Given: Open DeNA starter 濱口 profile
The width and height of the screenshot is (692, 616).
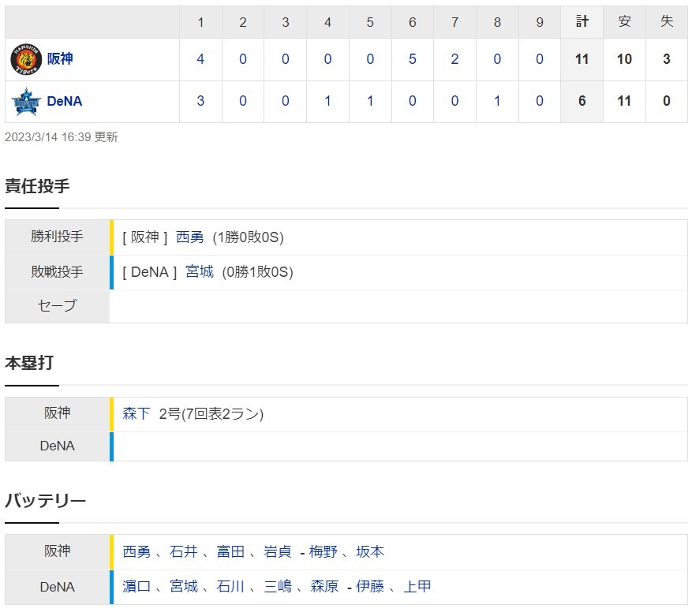Looking at the screenshot, I should point(137,587).
